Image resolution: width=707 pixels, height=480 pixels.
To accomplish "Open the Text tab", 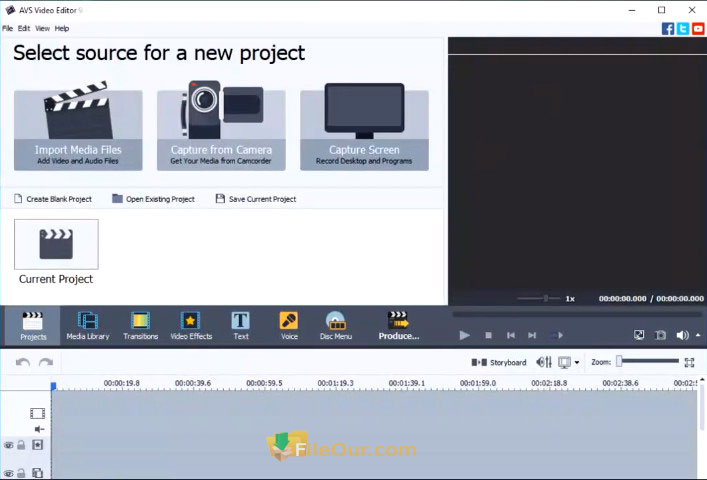I will point(241,326).
